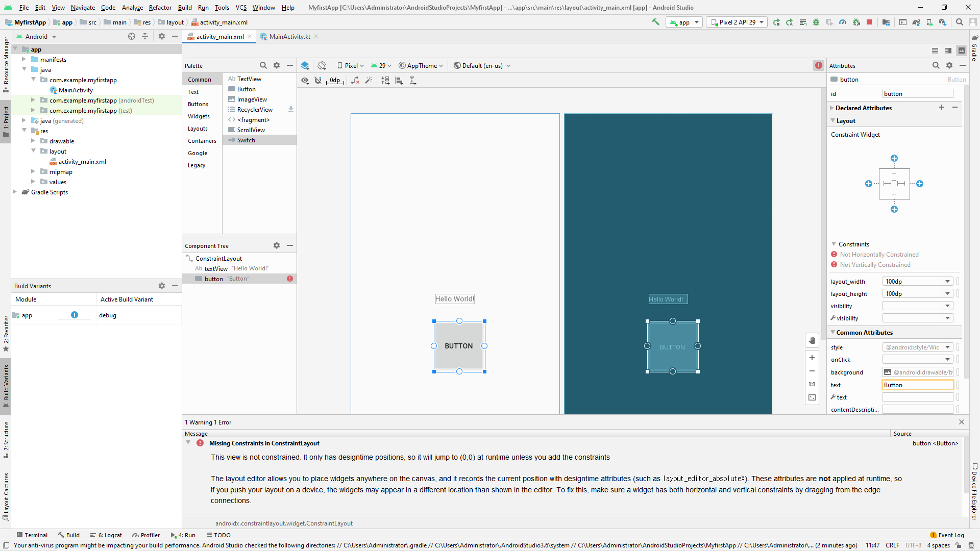Open the Android Profiler gauge icon

tap(843, 22)
